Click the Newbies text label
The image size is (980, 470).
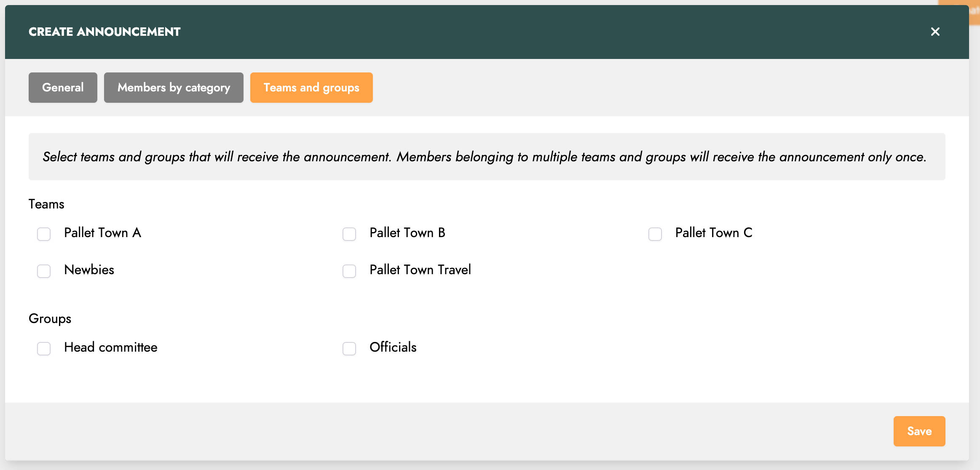(x=89, y=270)
